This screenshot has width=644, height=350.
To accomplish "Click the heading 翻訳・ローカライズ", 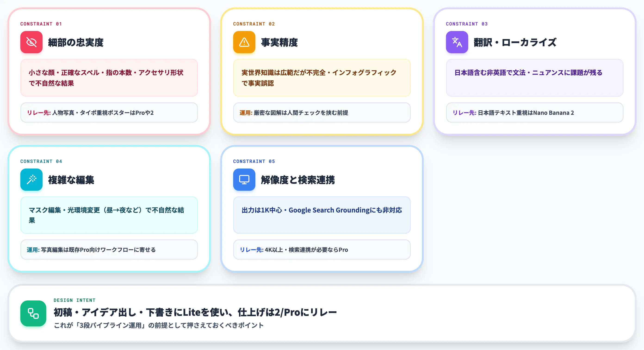I will [515, 42].
